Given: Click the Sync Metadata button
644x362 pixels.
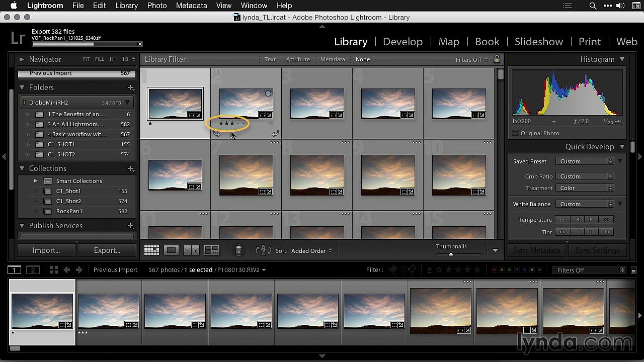Looking at the screenshot, I should point(537,250).
